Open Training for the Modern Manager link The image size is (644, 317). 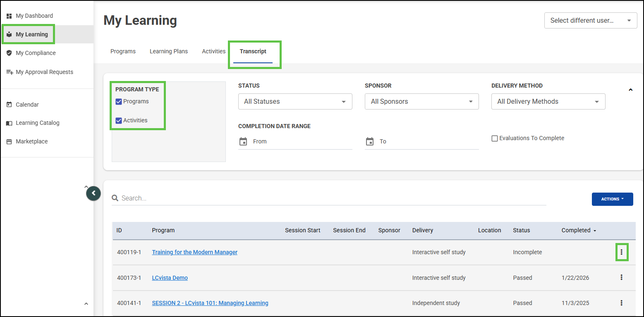click(x=195, y=252)
